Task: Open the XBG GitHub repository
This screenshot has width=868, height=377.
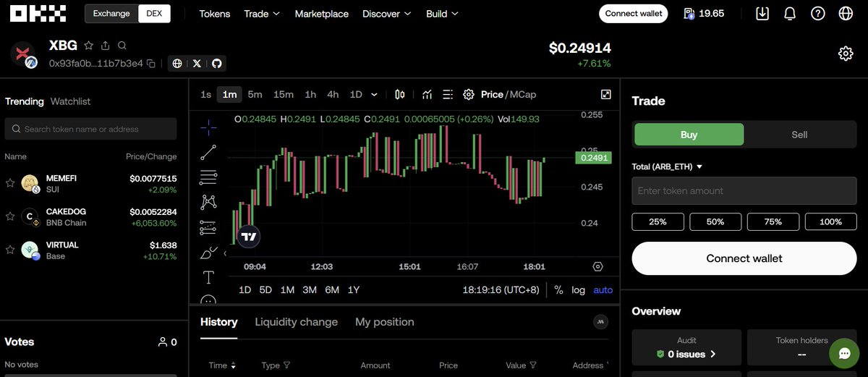Action: pyautogui.click(x=216, y=64)
